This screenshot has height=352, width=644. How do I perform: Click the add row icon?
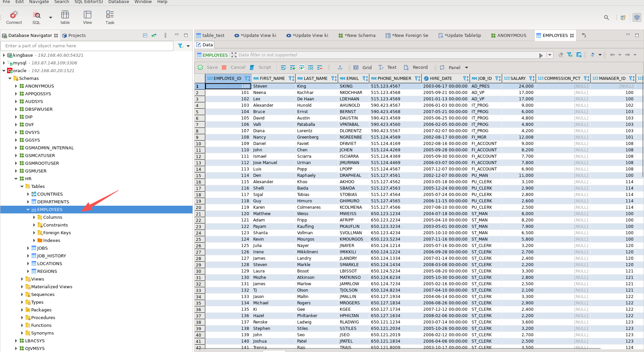point(292,67)
